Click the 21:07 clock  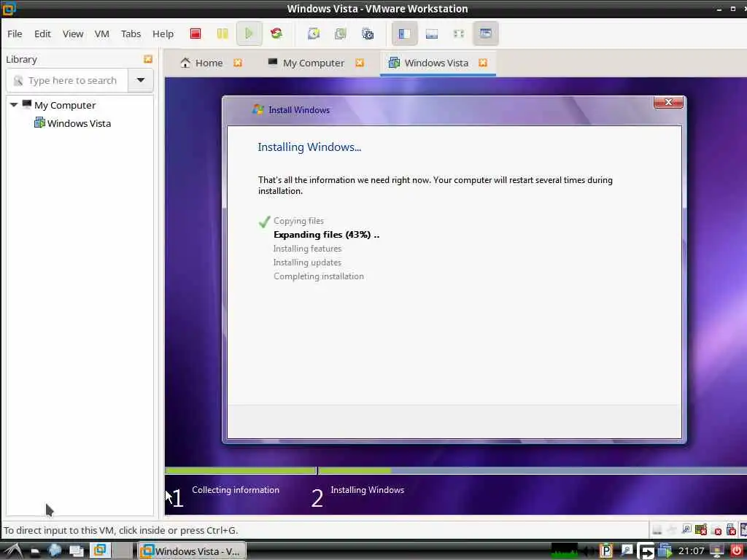(692, 551)
